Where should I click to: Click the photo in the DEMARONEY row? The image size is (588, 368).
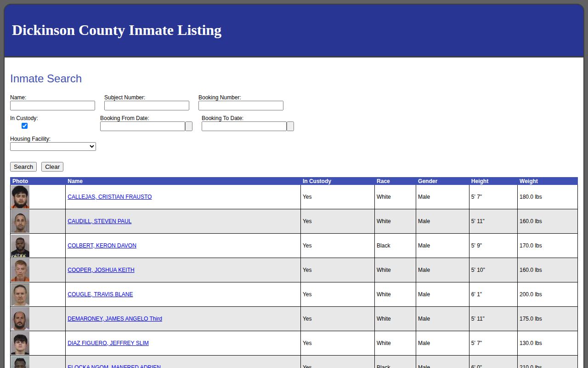tap(20, 319)
